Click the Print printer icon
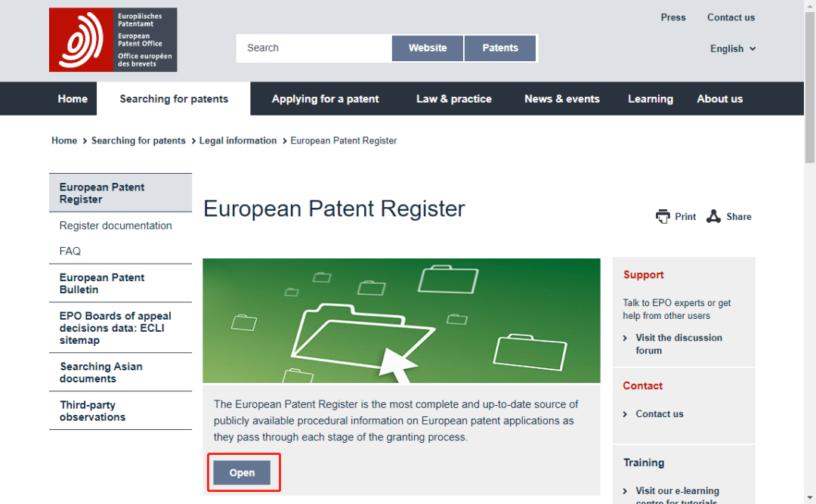Screen dimensions: 816x504 coord(663,217)
